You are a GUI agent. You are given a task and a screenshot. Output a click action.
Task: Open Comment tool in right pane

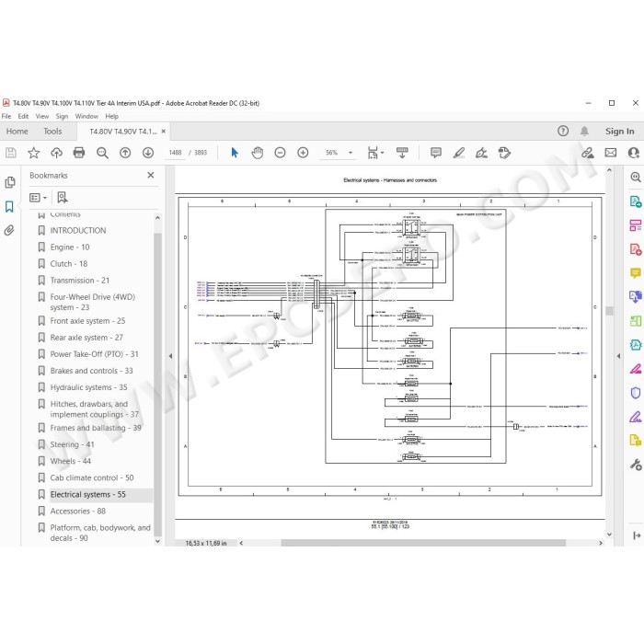(636, 272)
